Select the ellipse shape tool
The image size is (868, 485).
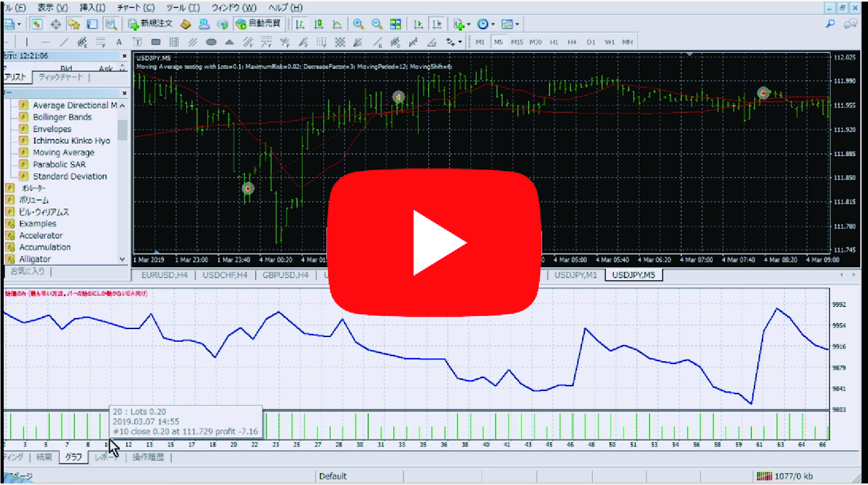coord(211,42)
